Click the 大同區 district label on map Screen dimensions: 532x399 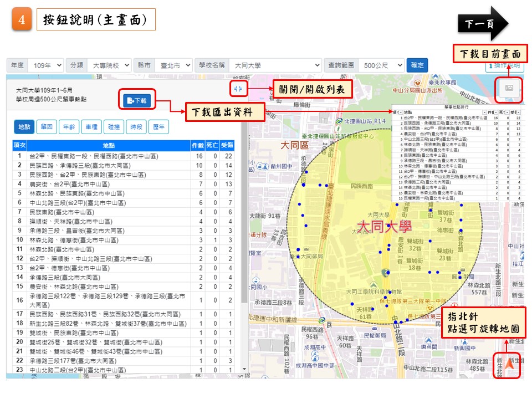coord(294,146)
